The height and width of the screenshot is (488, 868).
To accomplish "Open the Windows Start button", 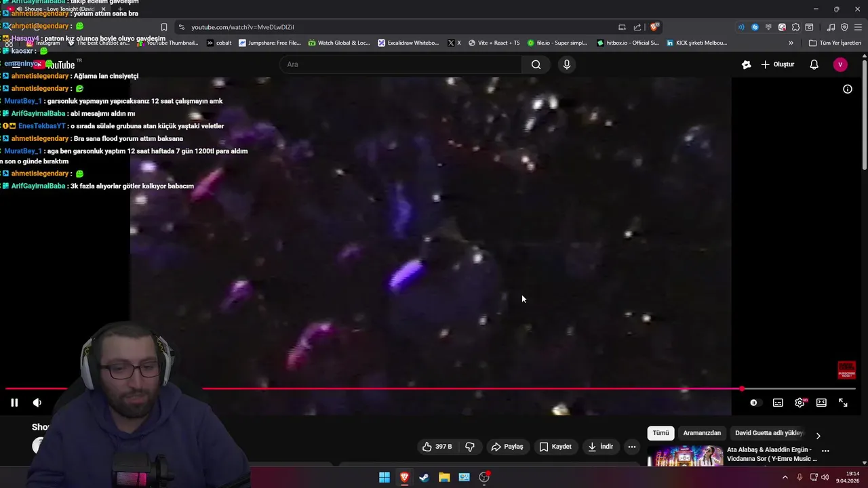I will [x=384, y=477].
